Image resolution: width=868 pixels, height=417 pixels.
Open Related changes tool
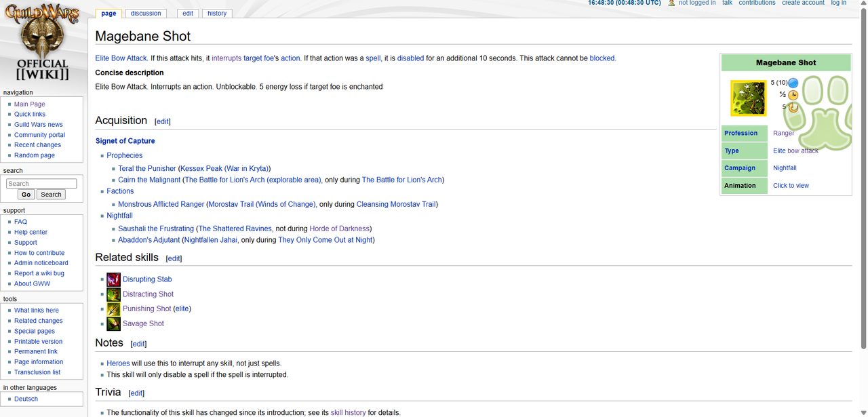[x=39, y=321]
